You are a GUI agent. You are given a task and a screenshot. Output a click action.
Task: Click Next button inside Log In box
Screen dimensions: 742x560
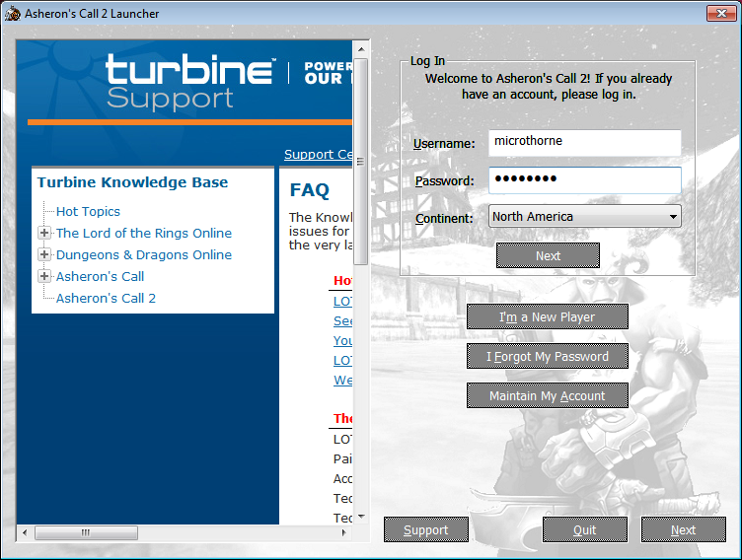[x=548, y=256]
